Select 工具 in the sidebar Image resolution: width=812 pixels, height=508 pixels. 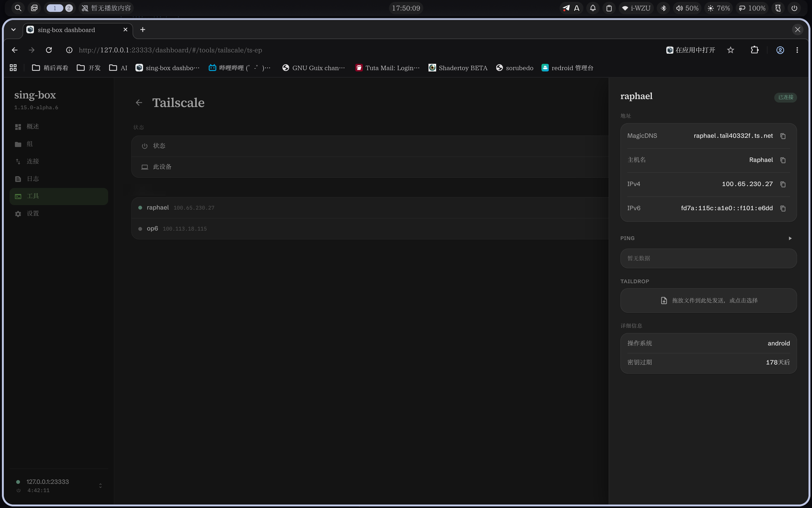click(59, 196)
